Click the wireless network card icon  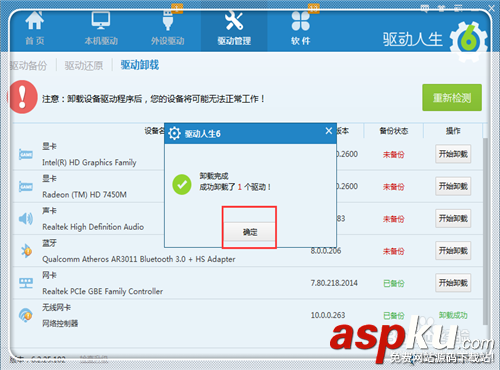[26, 315]
